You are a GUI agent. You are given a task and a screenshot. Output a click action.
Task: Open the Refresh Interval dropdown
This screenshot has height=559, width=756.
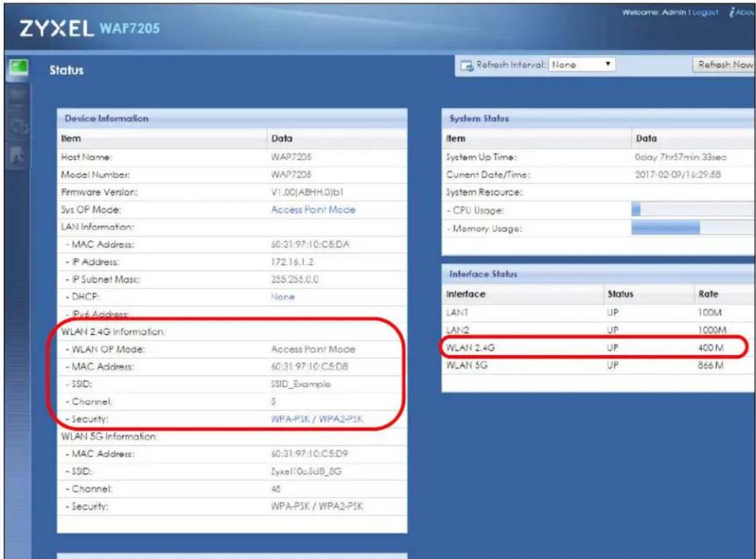(581, 64)
